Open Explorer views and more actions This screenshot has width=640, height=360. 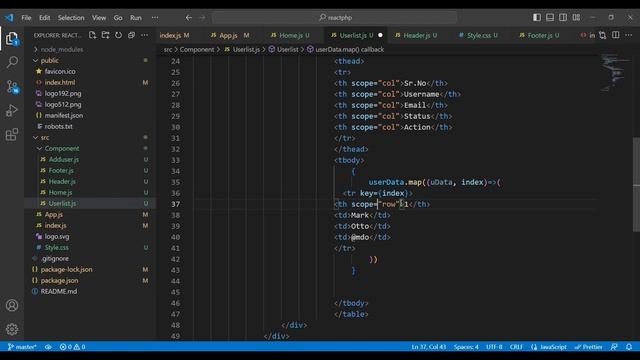[144, 35]
